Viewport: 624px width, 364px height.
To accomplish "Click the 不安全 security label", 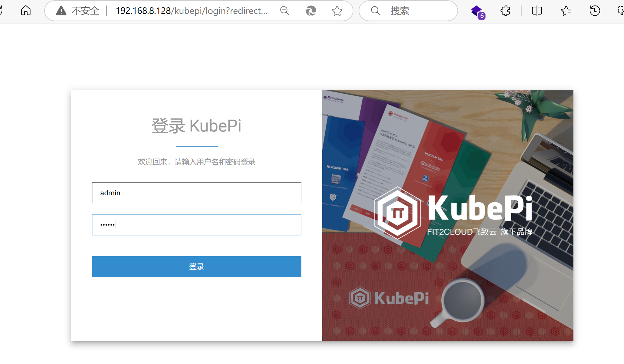I will (85, 11).
